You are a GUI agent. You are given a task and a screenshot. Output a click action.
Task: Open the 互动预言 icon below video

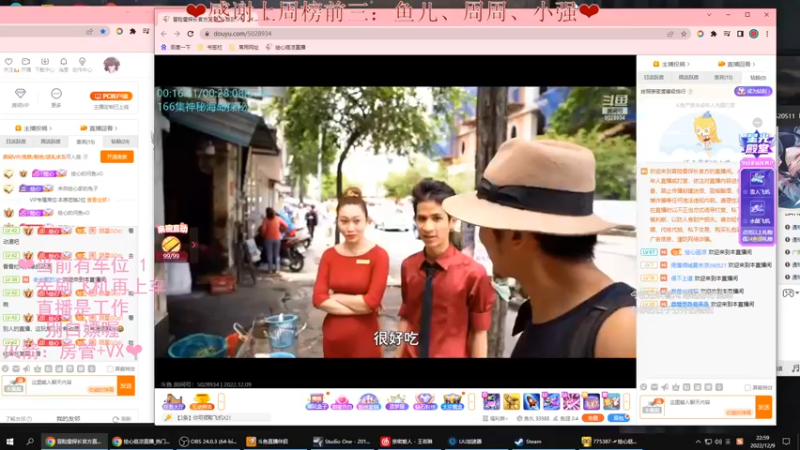[202, 402]
